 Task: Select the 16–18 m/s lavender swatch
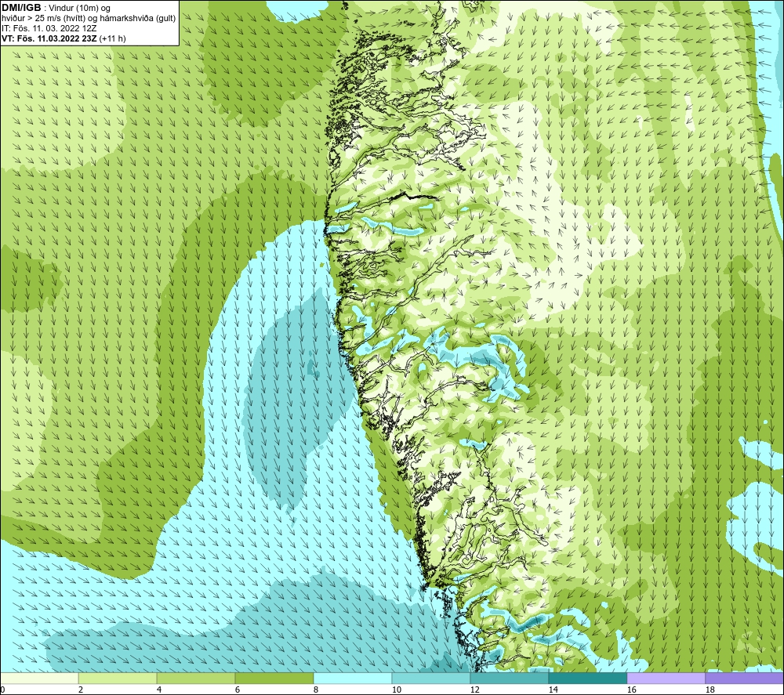pos(666,678)
